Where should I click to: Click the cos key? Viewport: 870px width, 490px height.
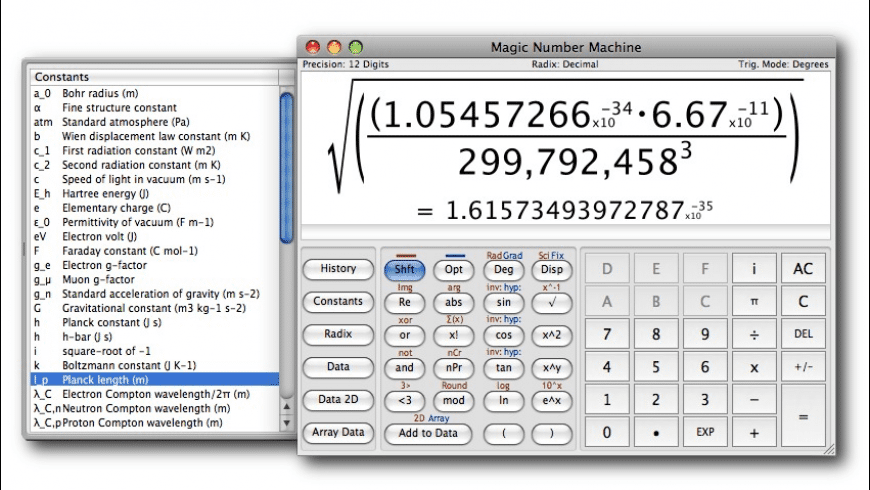point(503,335)
